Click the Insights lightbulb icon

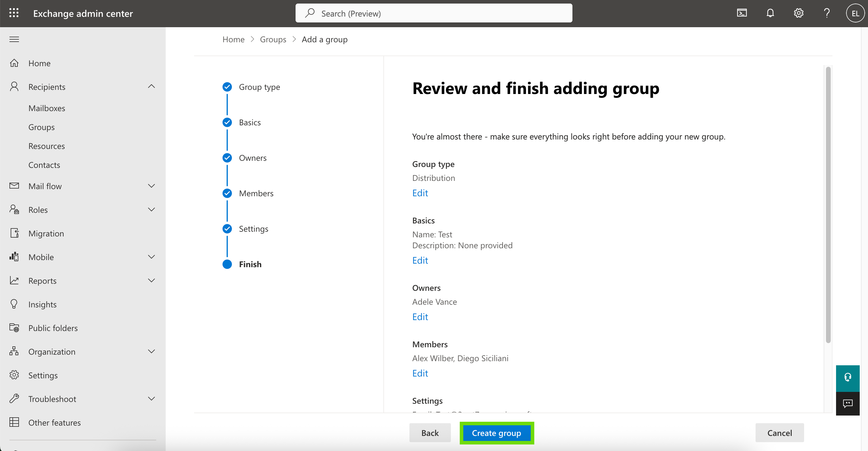point(14,304)
